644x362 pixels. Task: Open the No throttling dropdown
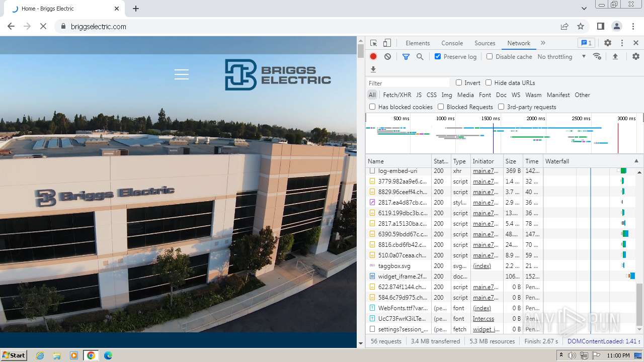pos(561,57)
